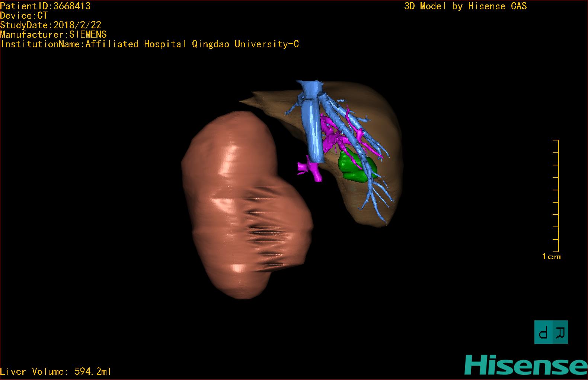The height and width of the screenshot is (380, 588).
Task: Click the 3D Model by Hisense CAS title
Action: point(465,6)
